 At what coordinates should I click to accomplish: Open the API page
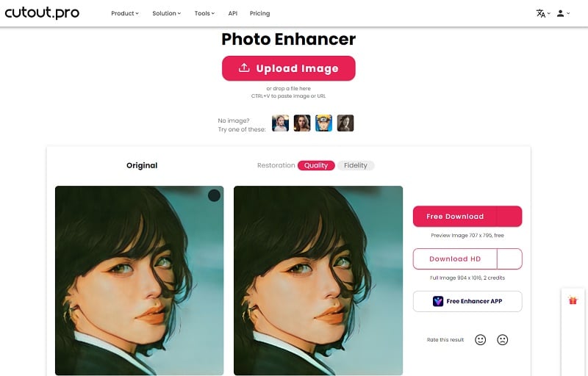coord(232,13)
